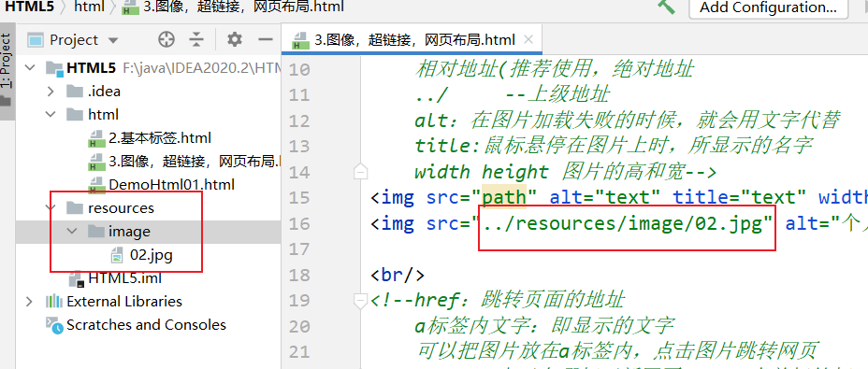
Task: Click the 02.jpg image file icon
Action: pyautogui.click(x=117, y=256)
